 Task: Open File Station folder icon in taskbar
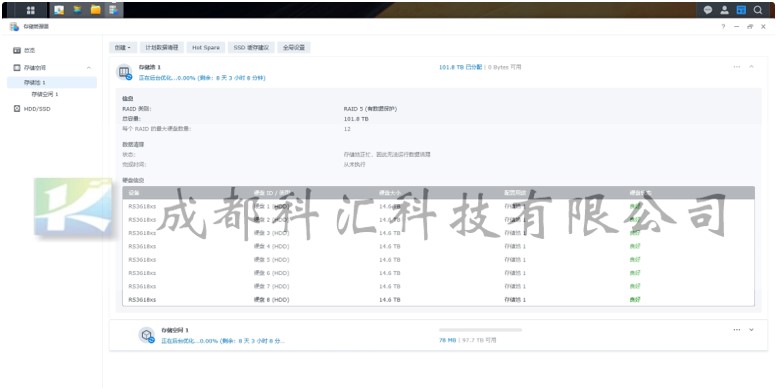96,10
